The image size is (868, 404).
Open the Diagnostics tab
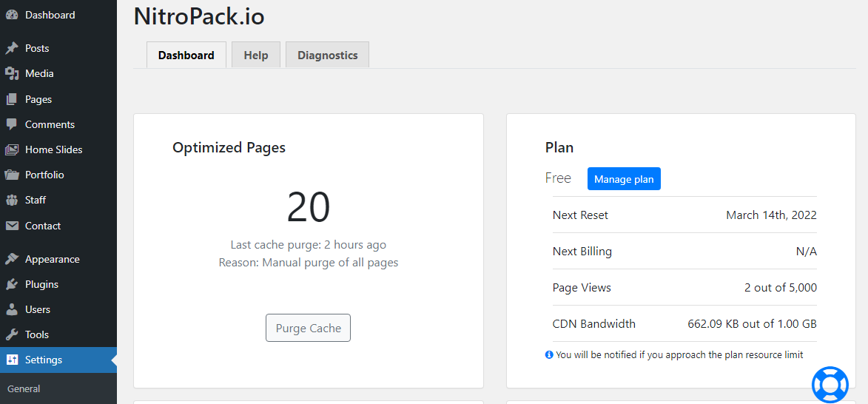click(327, 55)
